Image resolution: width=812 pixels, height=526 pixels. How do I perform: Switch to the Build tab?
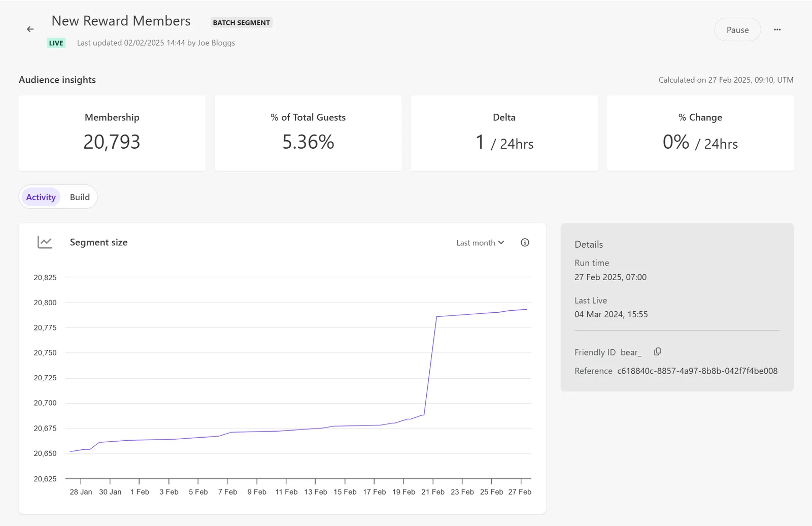pyautogui.click(x=80, y=197)
